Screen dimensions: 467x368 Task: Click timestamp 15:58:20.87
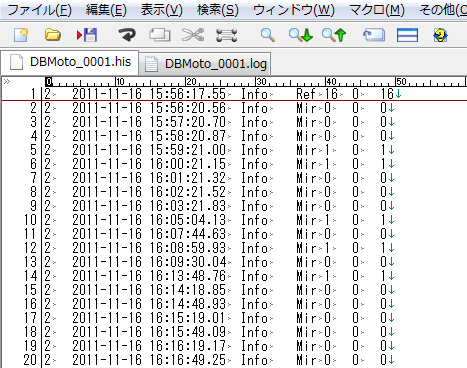[x=188, y=136]
